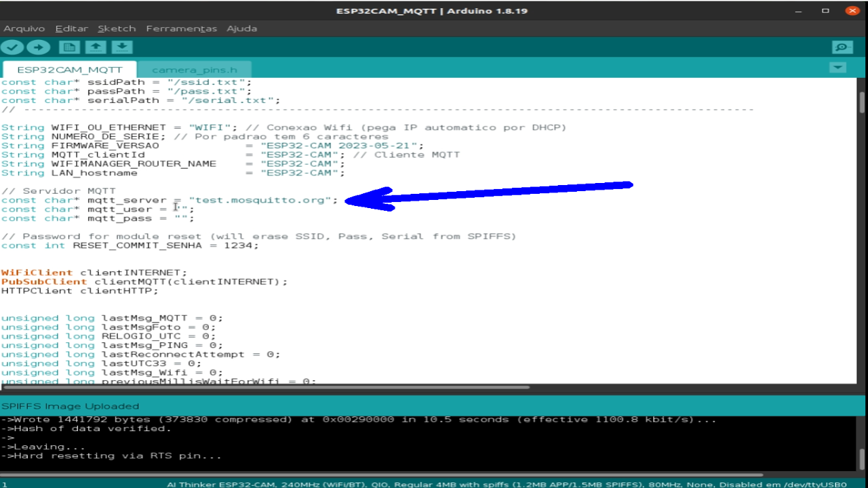The width and height of the screenshot is (868, 488).
Task: Open the Sketch menu
Action: [x=117, y=28]
